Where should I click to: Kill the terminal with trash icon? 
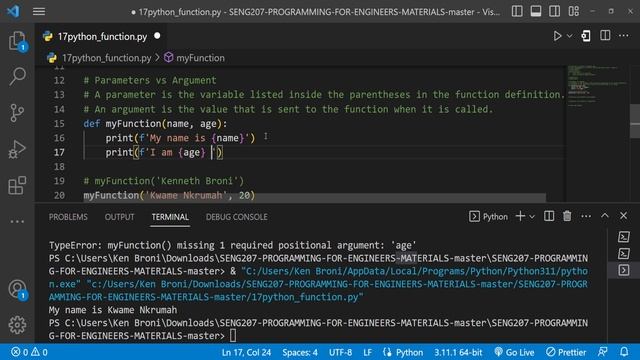coord(567,216)
